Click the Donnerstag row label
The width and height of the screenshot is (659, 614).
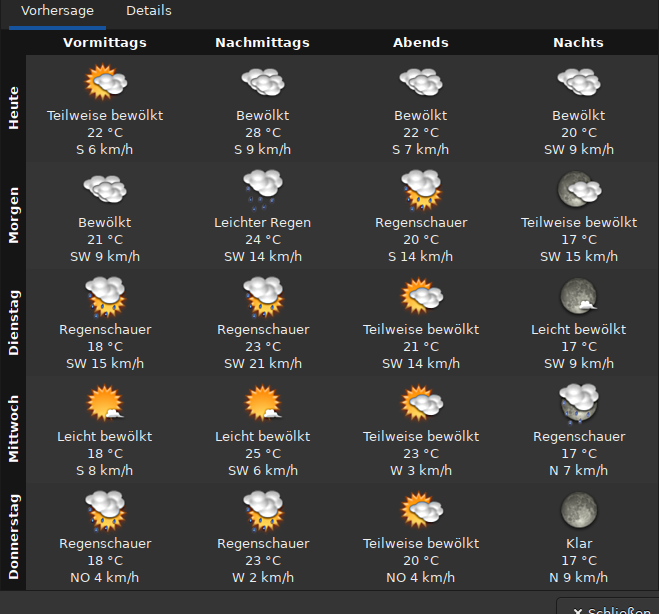coord(13,537)
